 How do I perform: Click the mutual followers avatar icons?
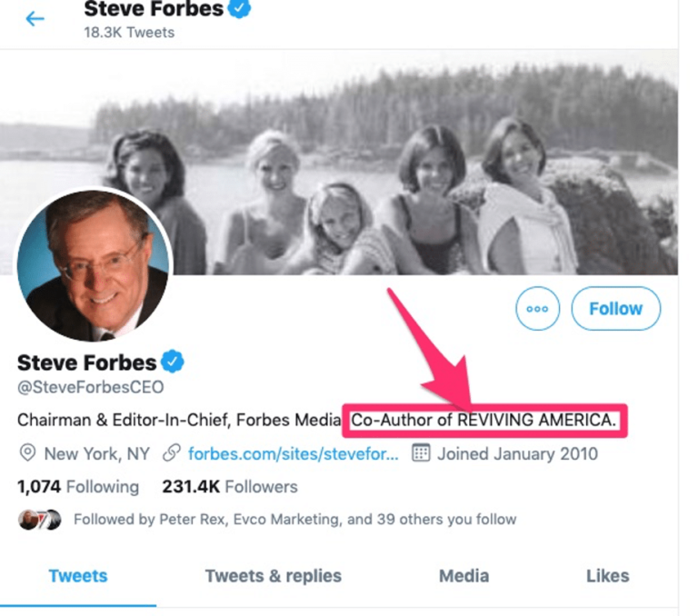(x=39, y=520)
